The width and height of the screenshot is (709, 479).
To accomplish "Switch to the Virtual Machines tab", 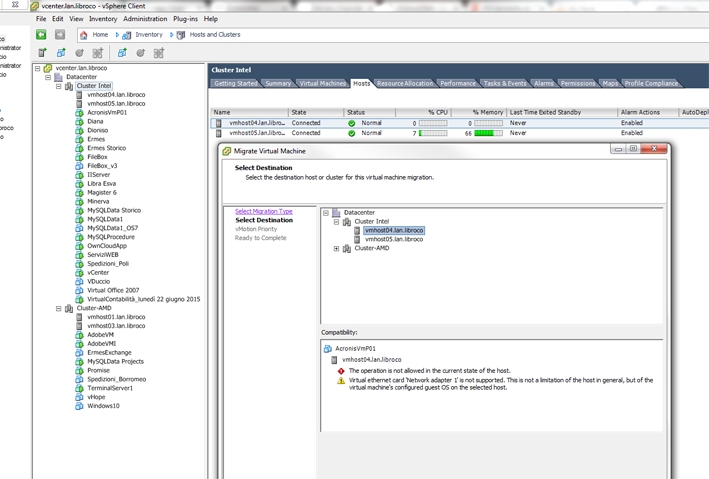I will tap(322, 83).
